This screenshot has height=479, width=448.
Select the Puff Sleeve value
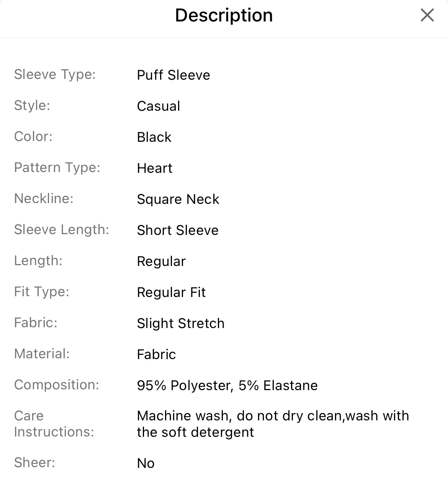point(173,75)
